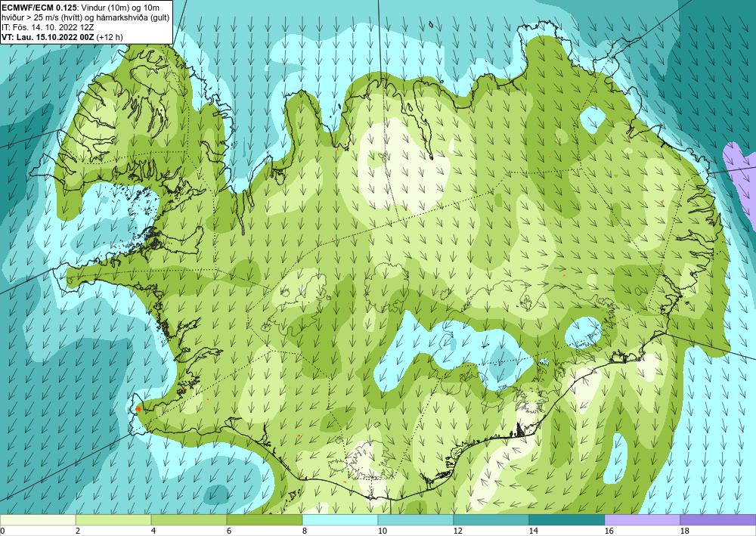This screenshot has width=756, height=536.
Task: Choose the 14–16 m/s dark teal legend swatch
Action: tap(567, 520)
